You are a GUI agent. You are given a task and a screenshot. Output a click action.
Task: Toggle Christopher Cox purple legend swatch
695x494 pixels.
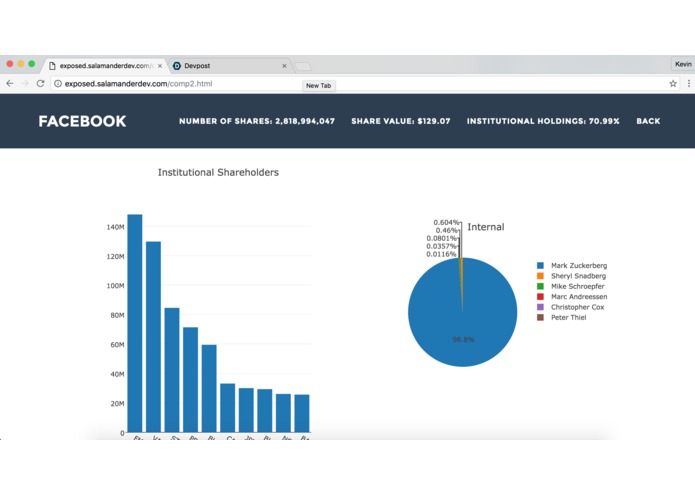(x=540, y=307)
